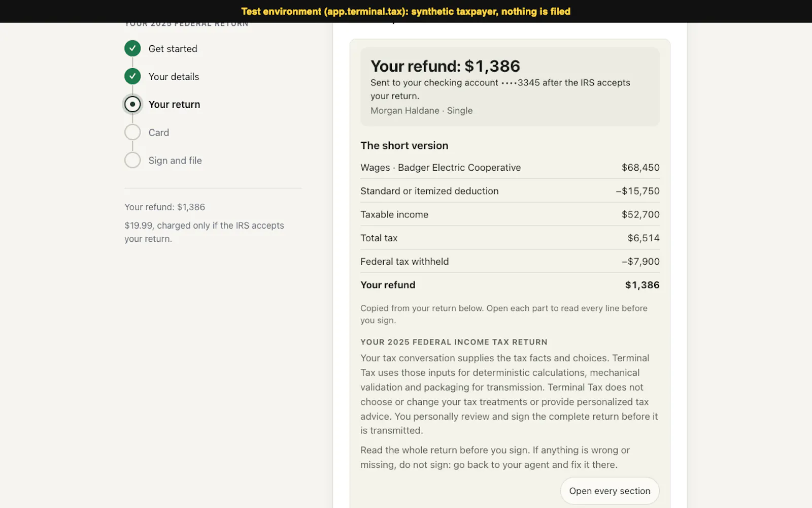Click the $19.99 fee notice text
Viewport: 812px width, 508px height.
tap(204, 232)
